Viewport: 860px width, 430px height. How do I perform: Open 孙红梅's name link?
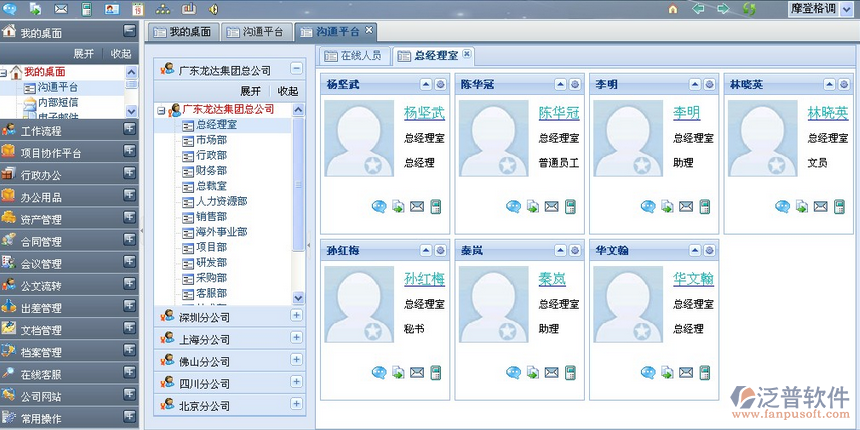tap(424, 279)
